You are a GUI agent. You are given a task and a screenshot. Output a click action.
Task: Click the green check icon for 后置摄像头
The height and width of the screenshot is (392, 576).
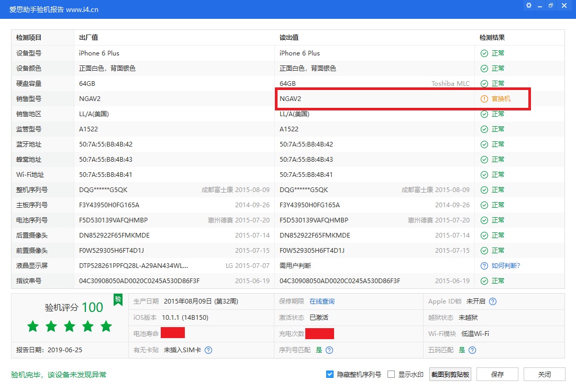[484, 236]
